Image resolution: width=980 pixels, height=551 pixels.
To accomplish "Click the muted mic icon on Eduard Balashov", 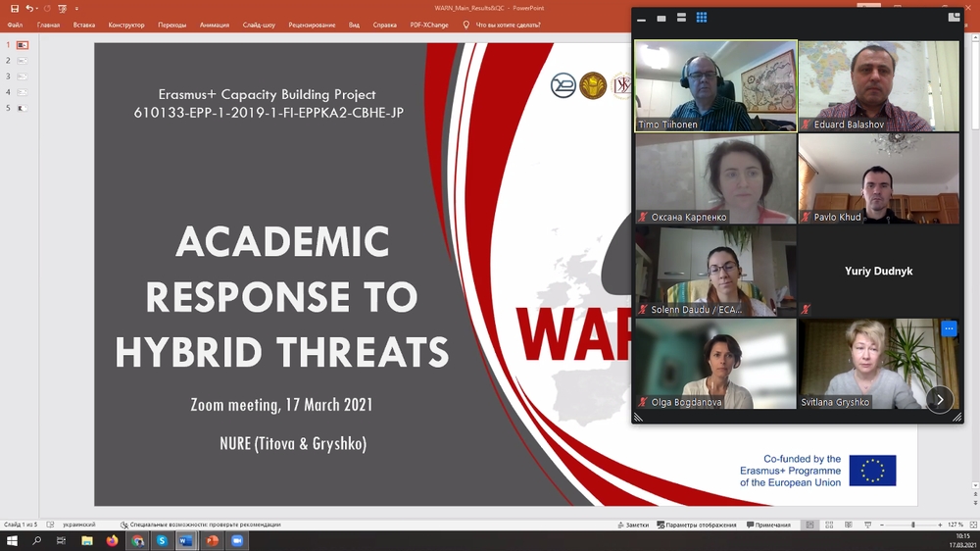I will tap(807, 125).
